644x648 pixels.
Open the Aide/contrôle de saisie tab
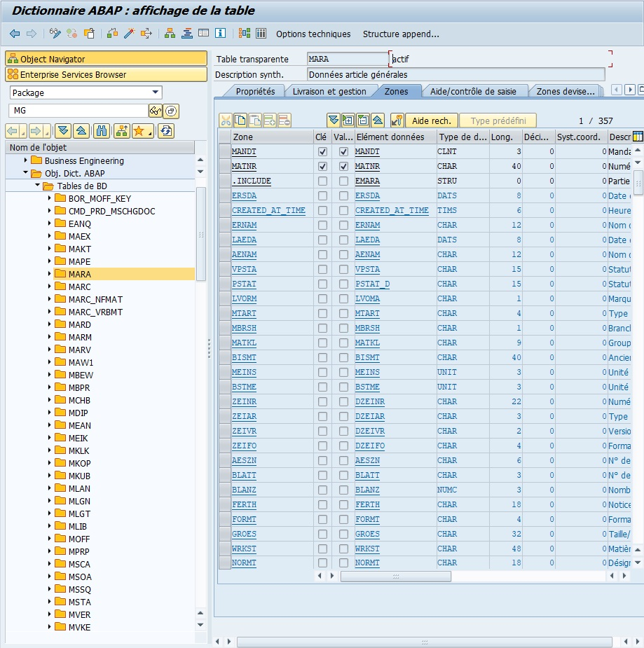[x=472, y=91]
